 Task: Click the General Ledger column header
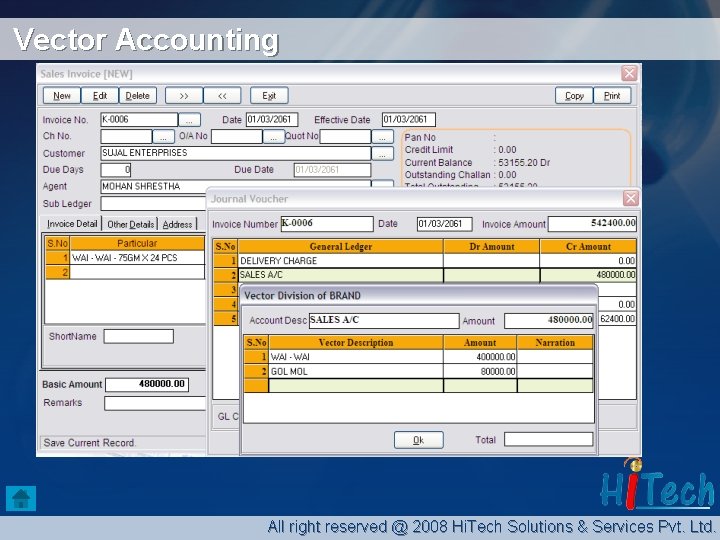tap(341, 247)
